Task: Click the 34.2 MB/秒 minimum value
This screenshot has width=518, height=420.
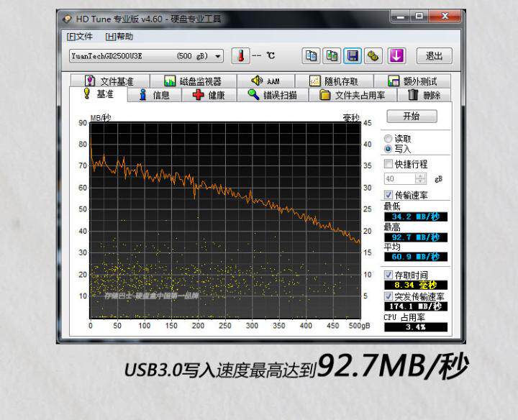Action: [416, 216]
